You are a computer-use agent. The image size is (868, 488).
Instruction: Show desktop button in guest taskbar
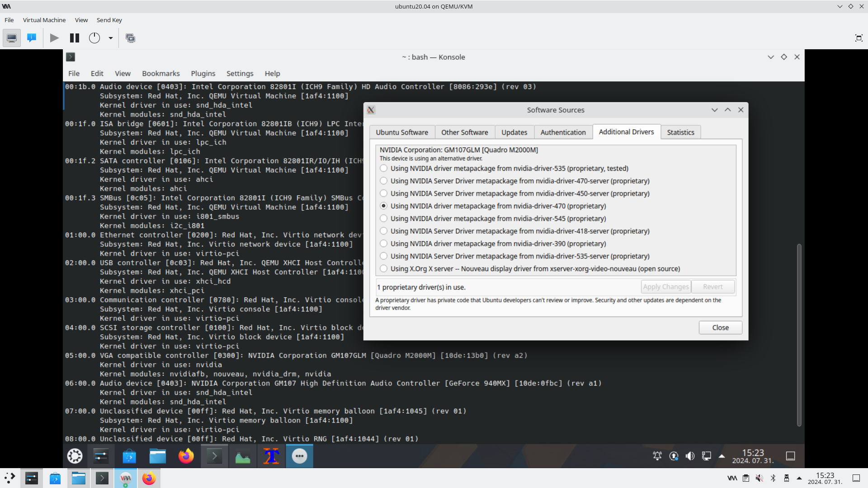tap(790, 456)
